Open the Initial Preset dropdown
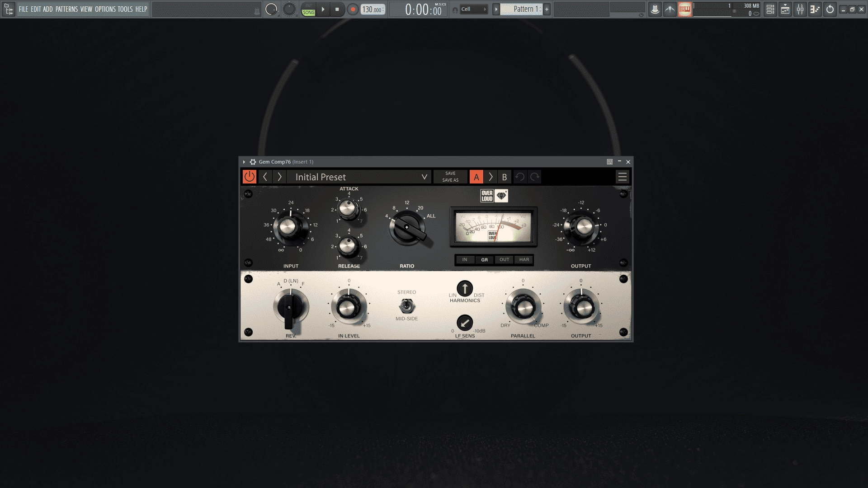The image size is (868, 488). [x=359, y=177]
